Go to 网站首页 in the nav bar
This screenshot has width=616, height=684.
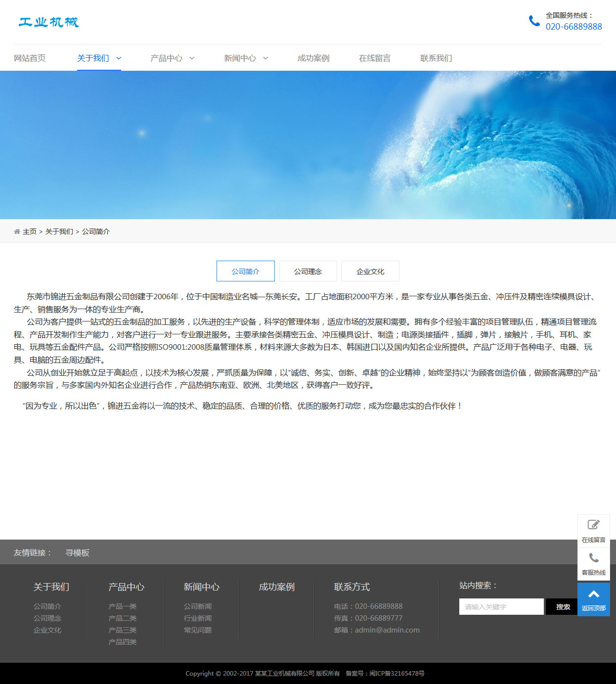pos(30,58)
